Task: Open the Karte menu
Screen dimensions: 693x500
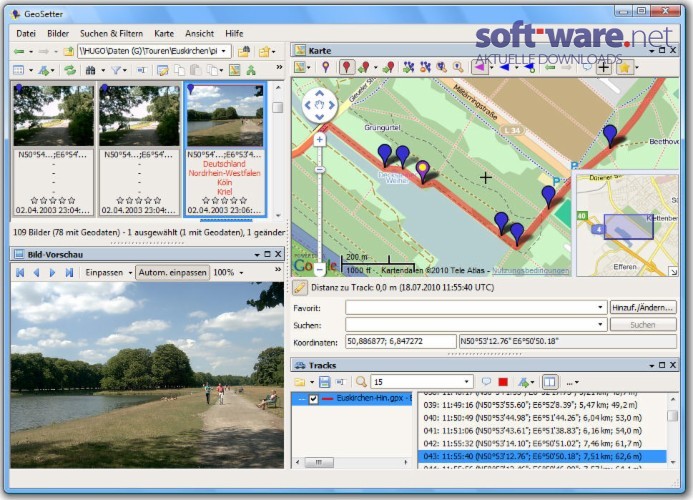Action: pos(164,34)
